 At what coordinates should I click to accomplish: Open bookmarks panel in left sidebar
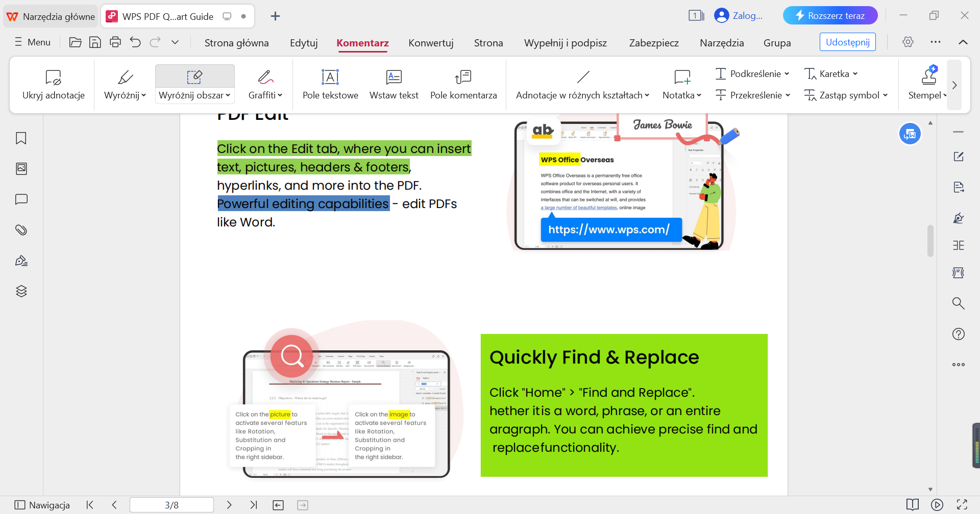[21, 138]
